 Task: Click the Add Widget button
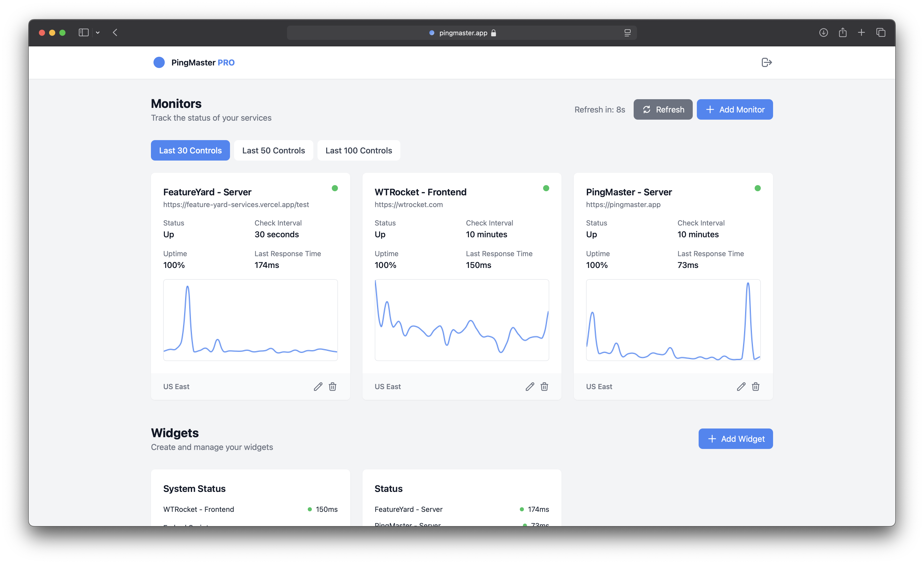tap(735, 438)
